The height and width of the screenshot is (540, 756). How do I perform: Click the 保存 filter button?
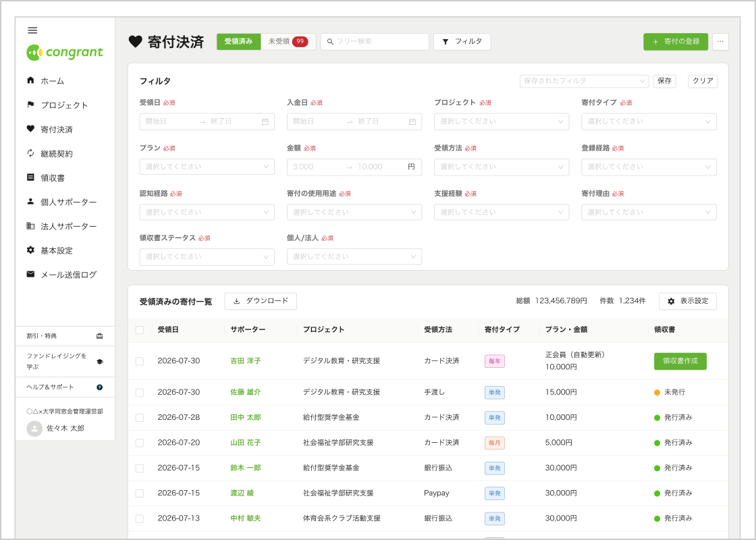coord(664,81)
